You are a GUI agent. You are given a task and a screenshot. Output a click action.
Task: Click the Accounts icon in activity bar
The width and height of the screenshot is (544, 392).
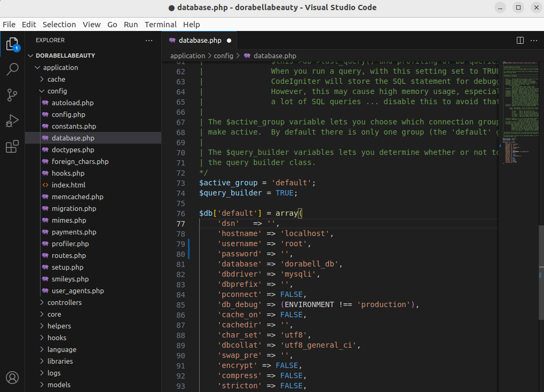click(x=12, y=378)
